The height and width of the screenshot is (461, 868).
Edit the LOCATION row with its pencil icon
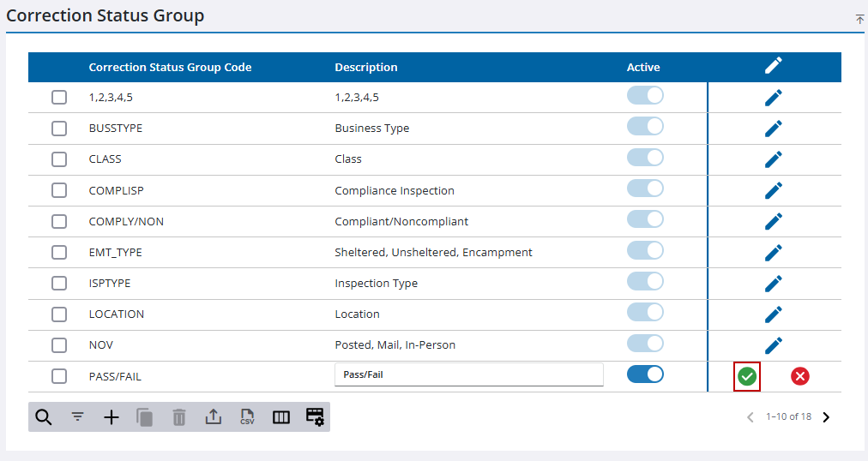pyautogui.click(x=774, y=314)
